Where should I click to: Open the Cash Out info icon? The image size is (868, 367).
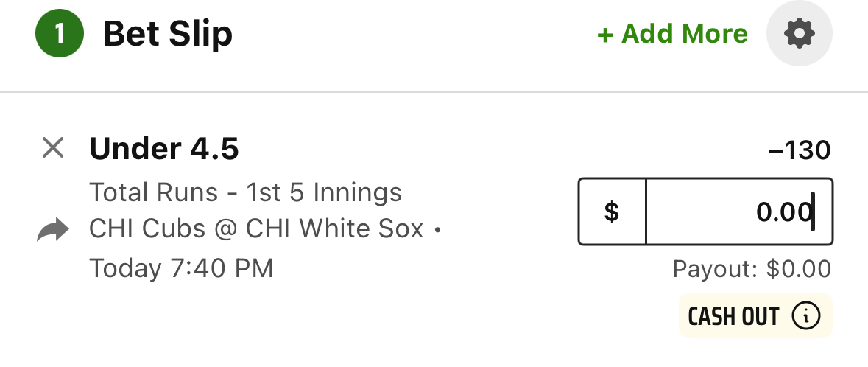pyautogui.click(x=806, y=315)
